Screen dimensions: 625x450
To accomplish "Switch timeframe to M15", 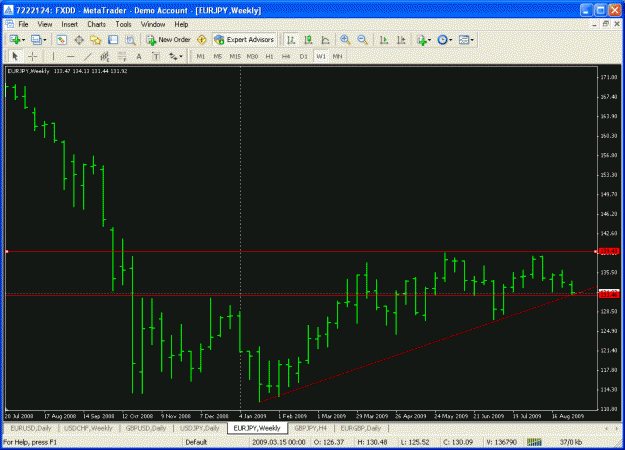I will click(235, 57).
